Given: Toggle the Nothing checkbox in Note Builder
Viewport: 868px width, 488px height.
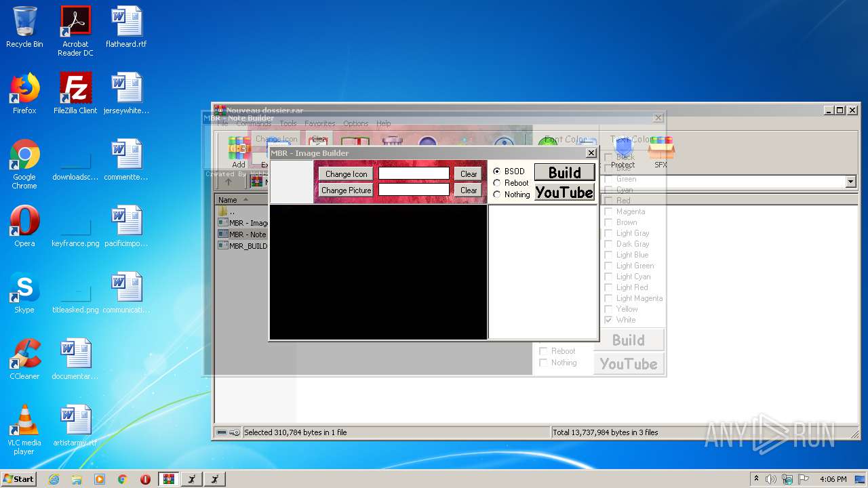Looking at the screenshot, I should click(543, 363).
